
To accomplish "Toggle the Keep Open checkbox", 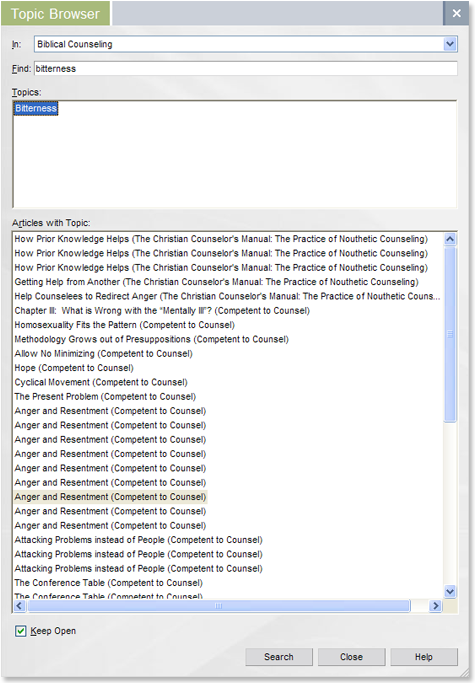I will coord(20,631).
